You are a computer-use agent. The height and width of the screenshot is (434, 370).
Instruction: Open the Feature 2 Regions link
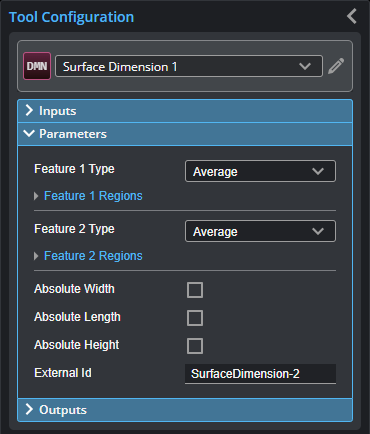[93, 256]
